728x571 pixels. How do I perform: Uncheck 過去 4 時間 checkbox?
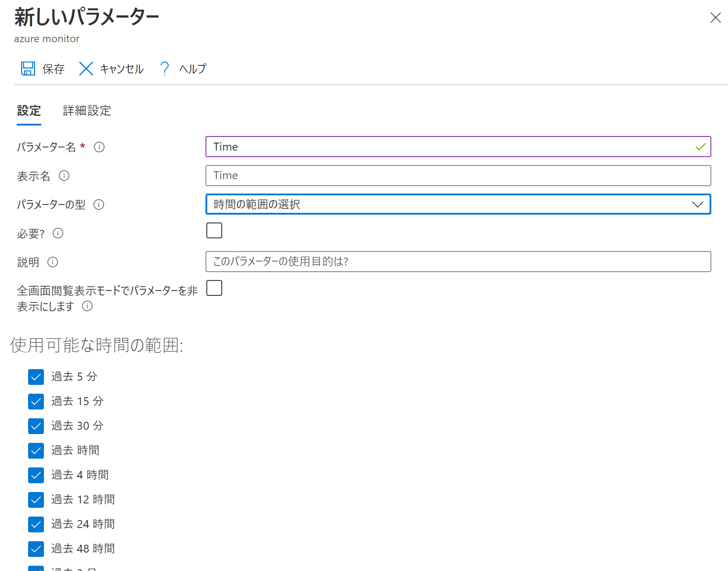pyautogui.click(x=36, y=475)
